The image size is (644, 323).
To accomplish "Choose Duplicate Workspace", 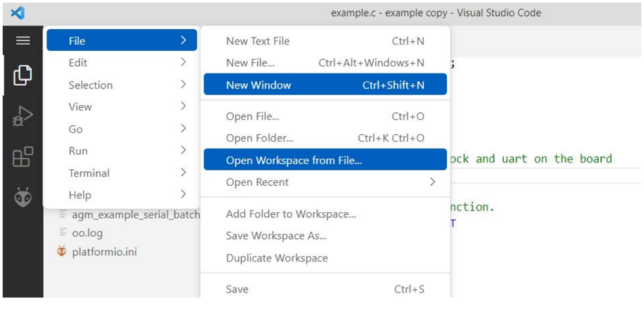I will (x=325, y=258).
